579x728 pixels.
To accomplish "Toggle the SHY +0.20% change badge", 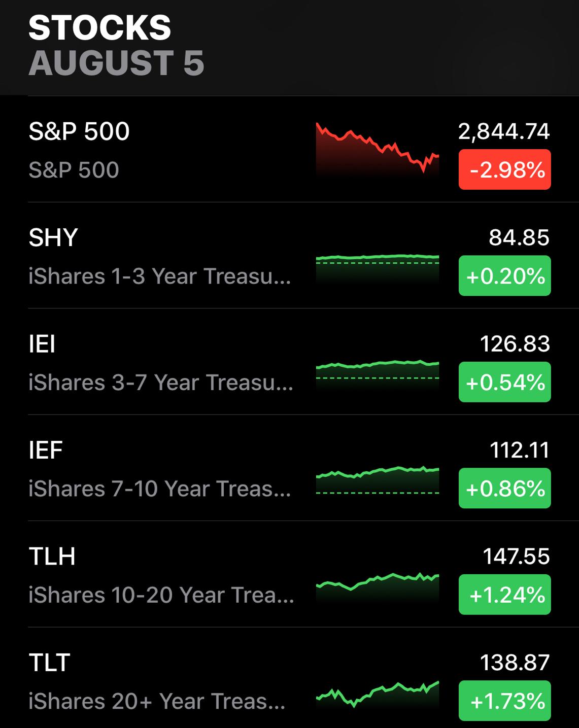I will click(x=504, y=276).
